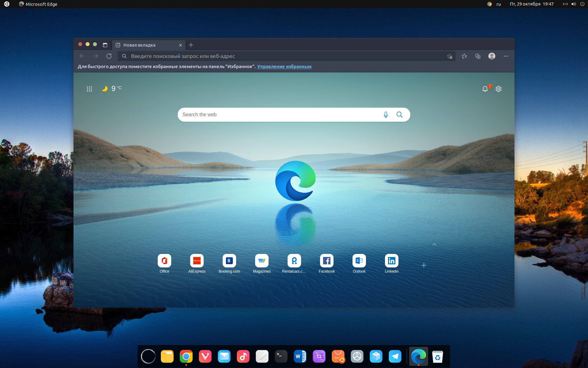Collapse the quick links chevron

coord(434,244)
